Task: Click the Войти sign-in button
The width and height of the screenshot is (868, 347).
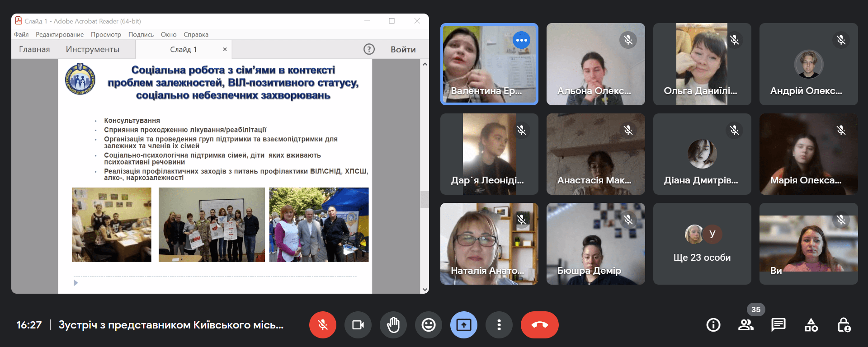Action: pos(403,49)
